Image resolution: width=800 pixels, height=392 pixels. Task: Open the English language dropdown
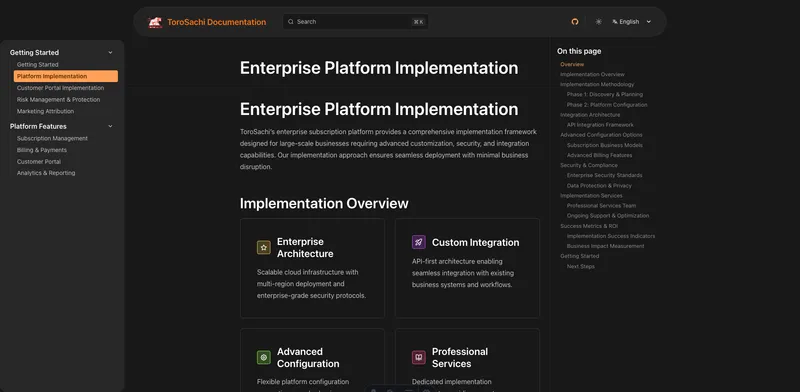point(632,22)
